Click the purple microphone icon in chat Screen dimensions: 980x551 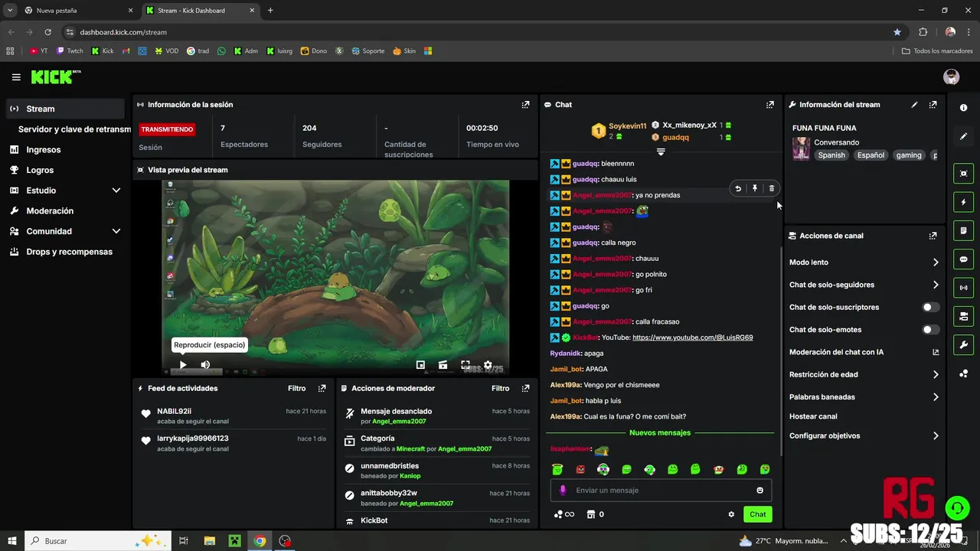pyautogui.click(x=563, y=491)
